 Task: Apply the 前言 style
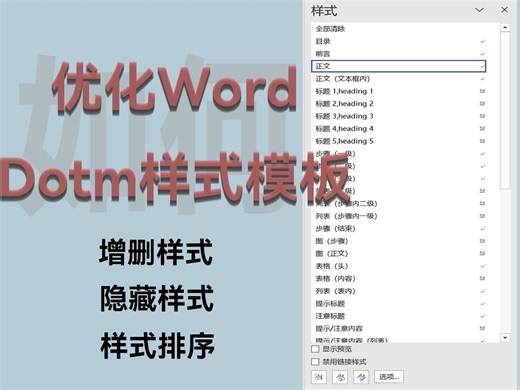coord(399,54)
